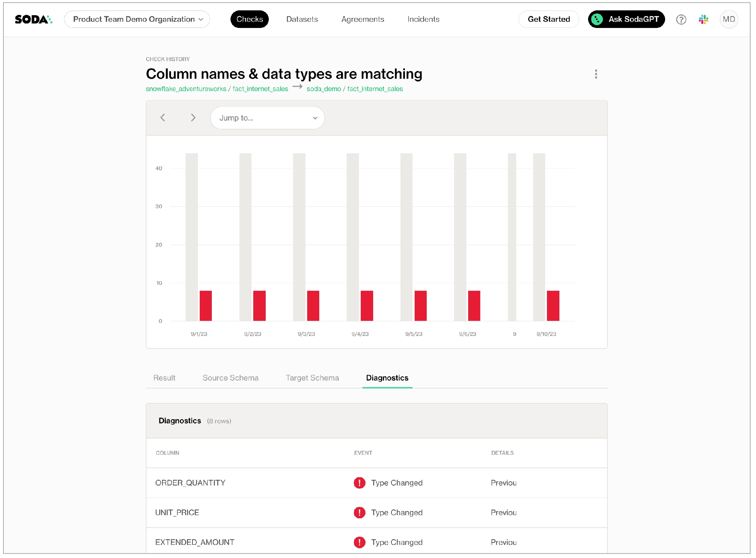The image size is (756, 558).
Task: Open the snowflake_adventureworks link
Action: 186,89
